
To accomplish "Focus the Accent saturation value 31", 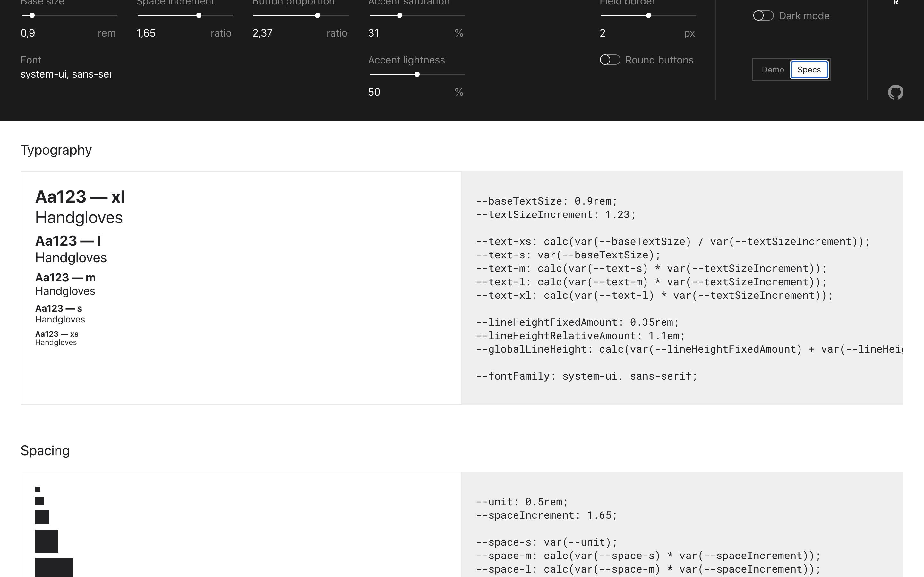I will coord(373,33).
